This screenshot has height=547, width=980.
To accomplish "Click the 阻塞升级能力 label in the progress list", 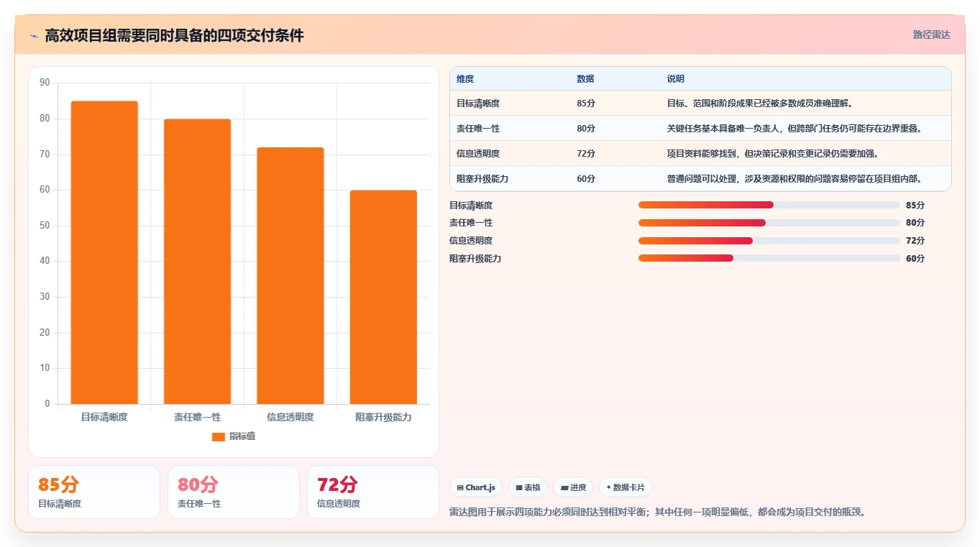I will [475, 258].
